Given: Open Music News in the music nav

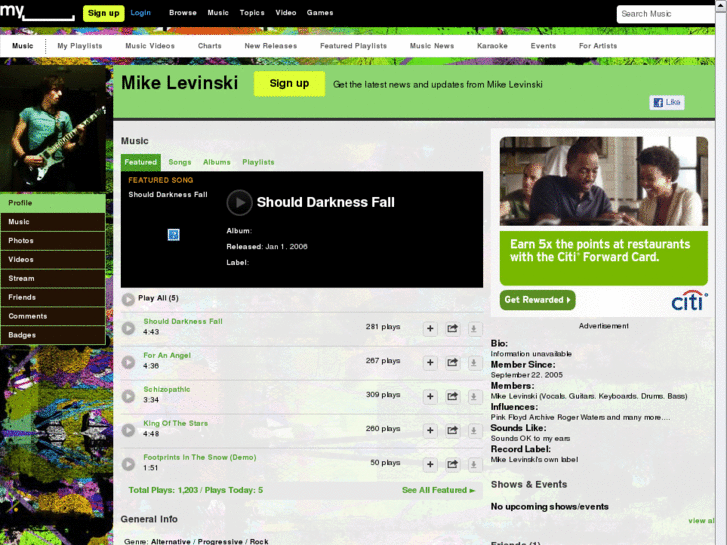Looking at the screenshot, I should click(x=432, y=46).
